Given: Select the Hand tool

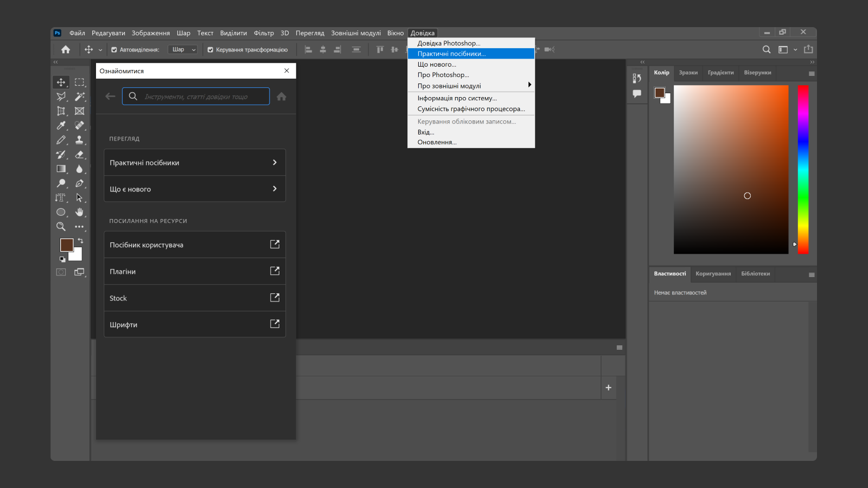Looking at the screenshot, I should (80, 212).
